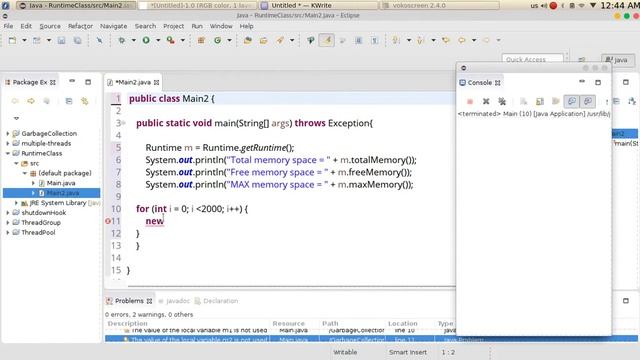Click Forward arrow in Package Explorer toolbar
The width and height of the screenshot is (640, 360).
point(31,101)
